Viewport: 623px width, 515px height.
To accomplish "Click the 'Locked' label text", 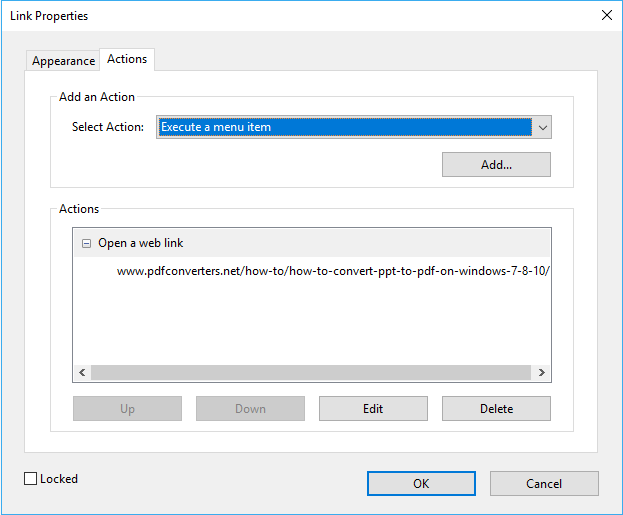I will pyautogui.click(x=59, y=479).
